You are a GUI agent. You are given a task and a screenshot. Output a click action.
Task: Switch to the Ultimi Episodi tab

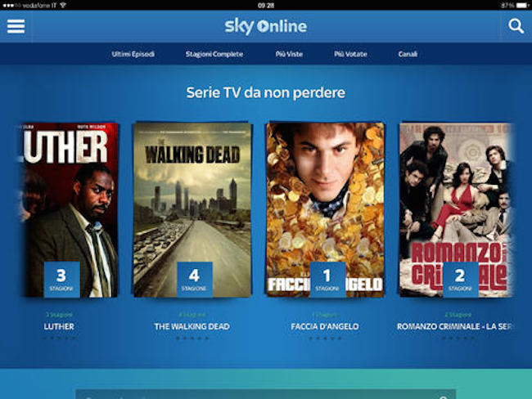(133, 54)
